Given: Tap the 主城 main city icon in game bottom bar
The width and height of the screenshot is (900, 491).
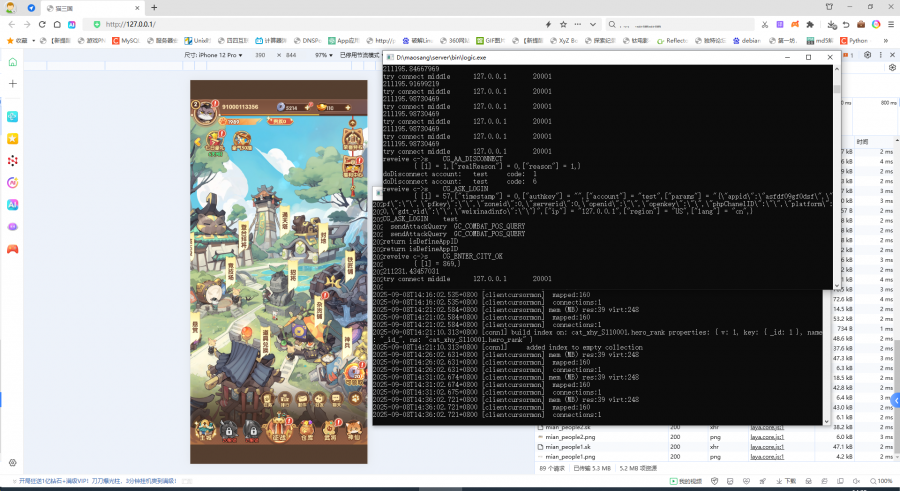Looking at the screenshot, I should click(x=205, y=430).
